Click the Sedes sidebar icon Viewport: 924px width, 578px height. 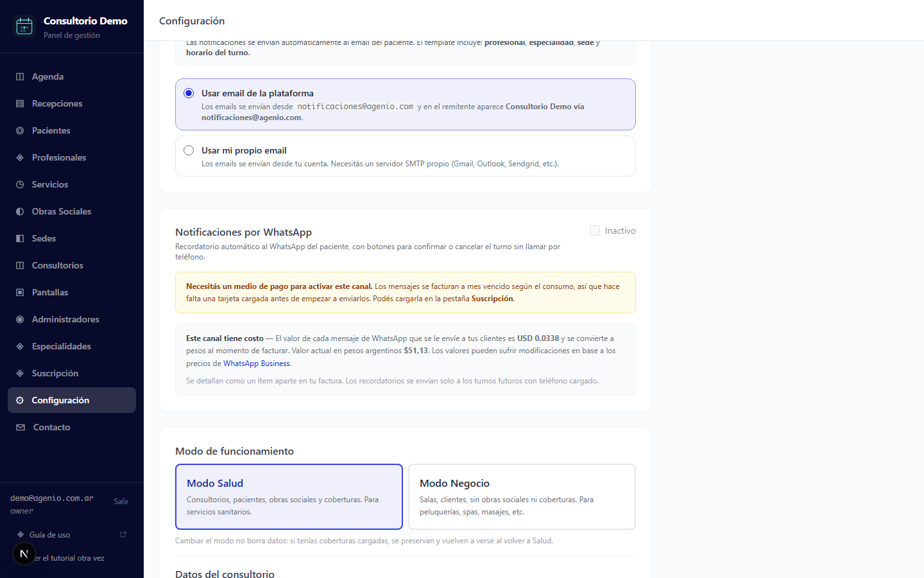coord(20,238)
